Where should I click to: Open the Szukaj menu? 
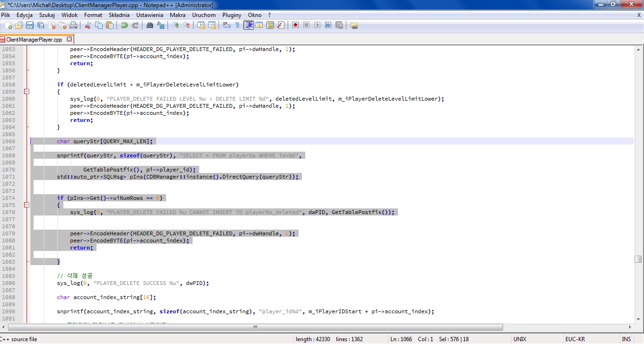point(47,15)
